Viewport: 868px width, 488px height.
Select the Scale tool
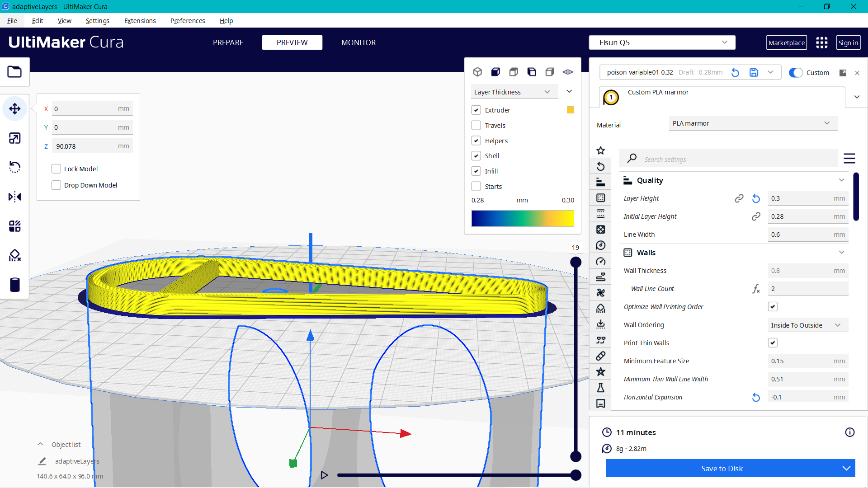[14, 138]
